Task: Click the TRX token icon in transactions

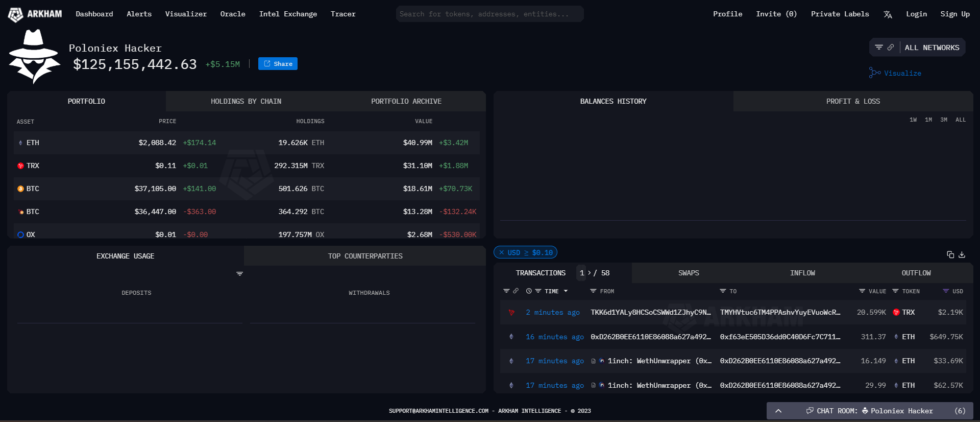Action: [x=896, y=312]
